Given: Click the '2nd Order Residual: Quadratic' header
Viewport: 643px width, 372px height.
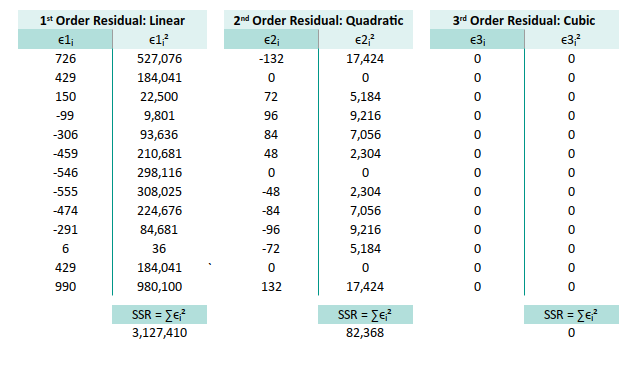Looking at the screenshot, I should point(318,20).
